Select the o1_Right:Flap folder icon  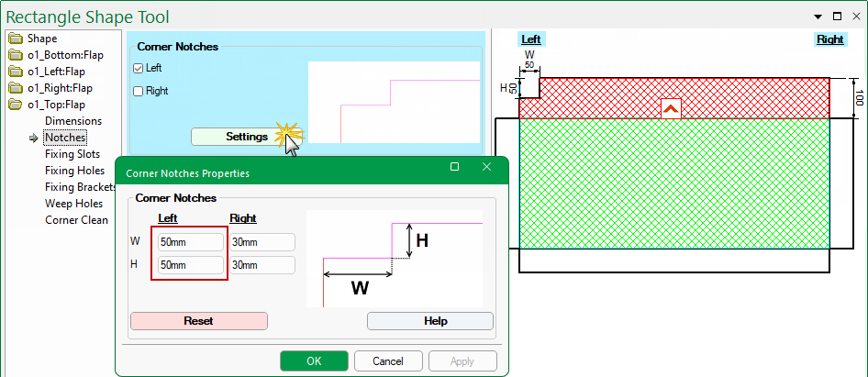tap(16, 88)
